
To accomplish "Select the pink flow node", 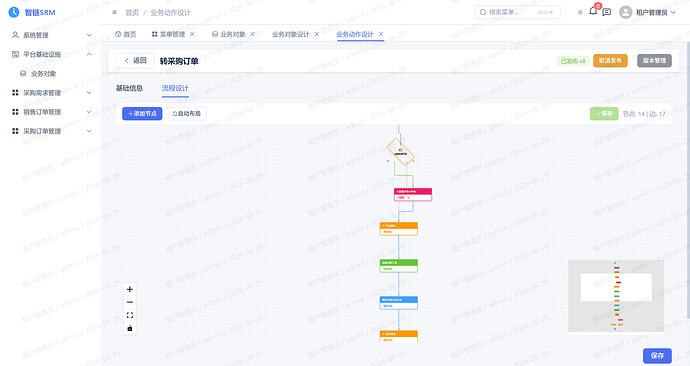I will [x=413, y=194].
